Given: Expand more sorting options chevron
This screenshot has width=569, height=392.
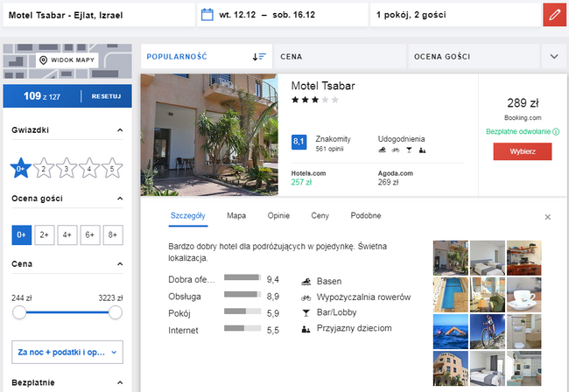Looking at the screenshot, I should pyautogui.click(x=553, y=56).
